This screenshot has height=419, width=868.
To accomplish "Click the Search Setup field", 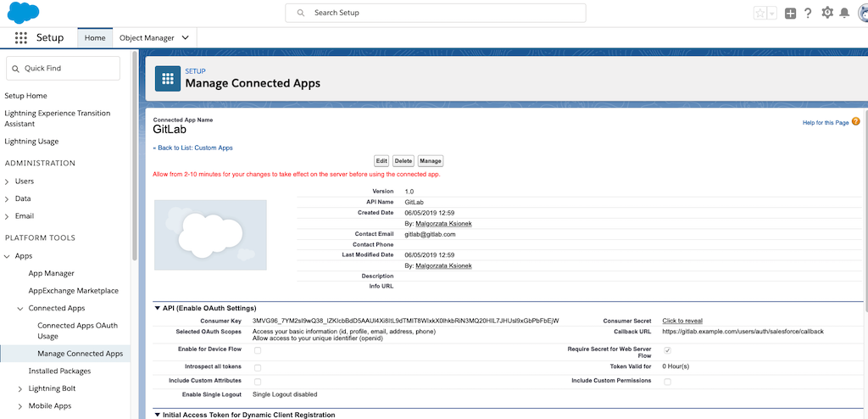I will [436, 13].
